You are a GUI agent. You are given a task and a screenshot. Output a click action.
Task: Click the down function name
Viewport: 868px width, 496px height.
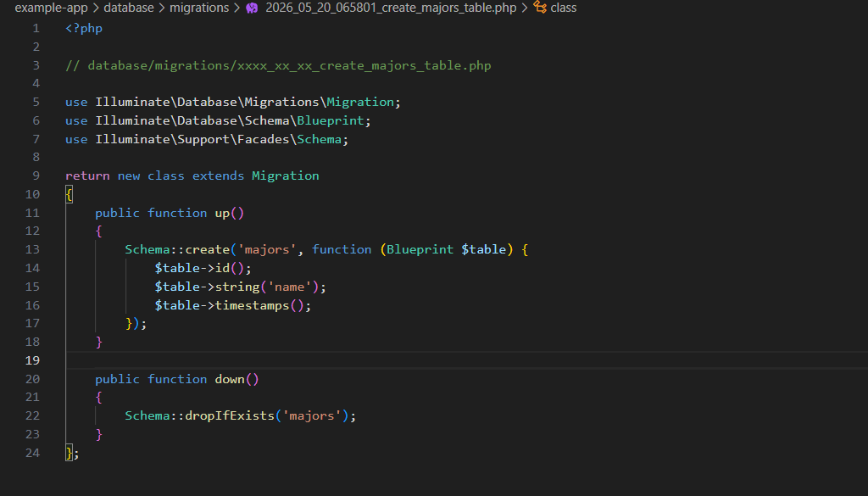(x=230, y=379)
